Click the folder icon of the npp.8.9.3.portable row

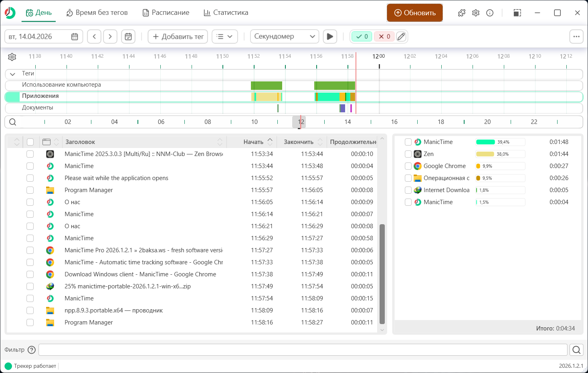[x=50, y=310]
